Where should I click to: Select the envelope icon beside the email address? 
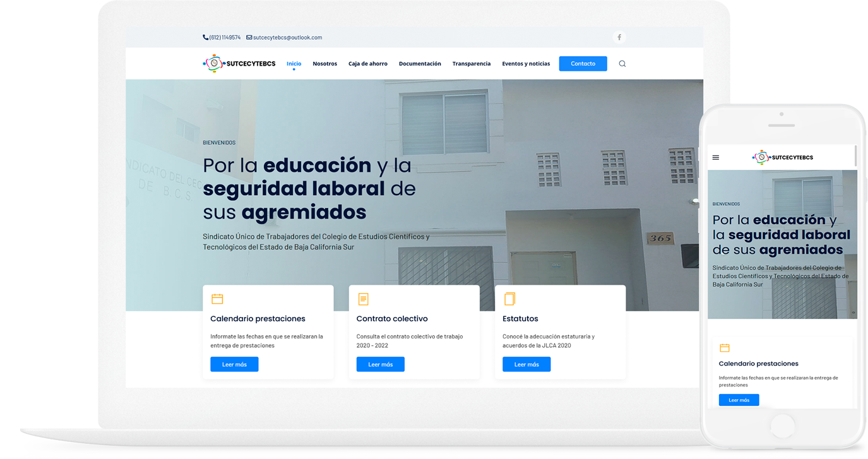(x=249, y=37)
